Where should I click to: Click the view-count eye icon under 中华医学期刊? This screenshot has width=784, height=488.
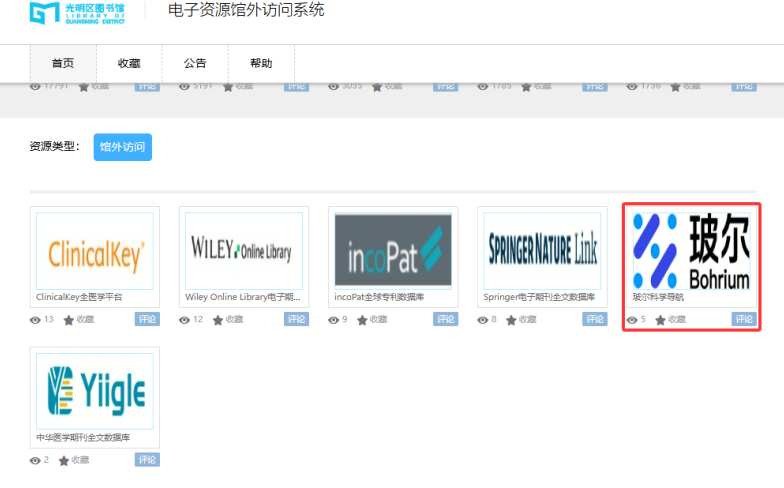pyautogui.click(x=35, y=460)
